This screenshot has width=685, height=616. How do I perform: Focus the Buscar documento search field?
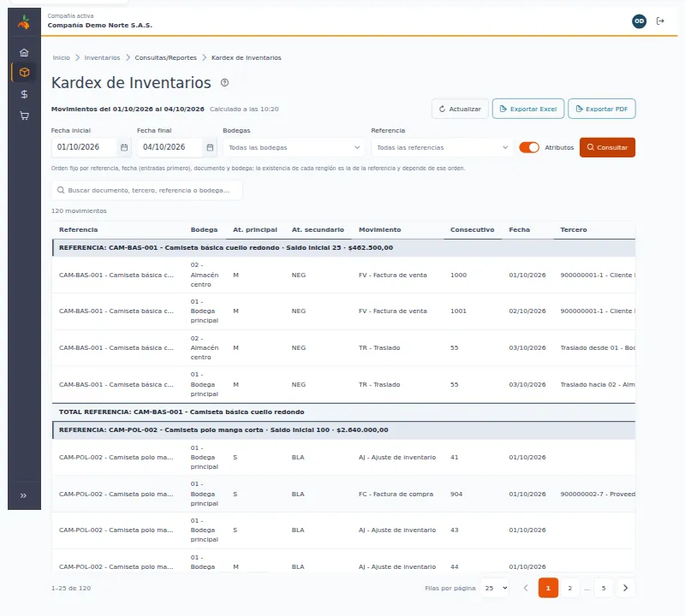coord(146,190)
